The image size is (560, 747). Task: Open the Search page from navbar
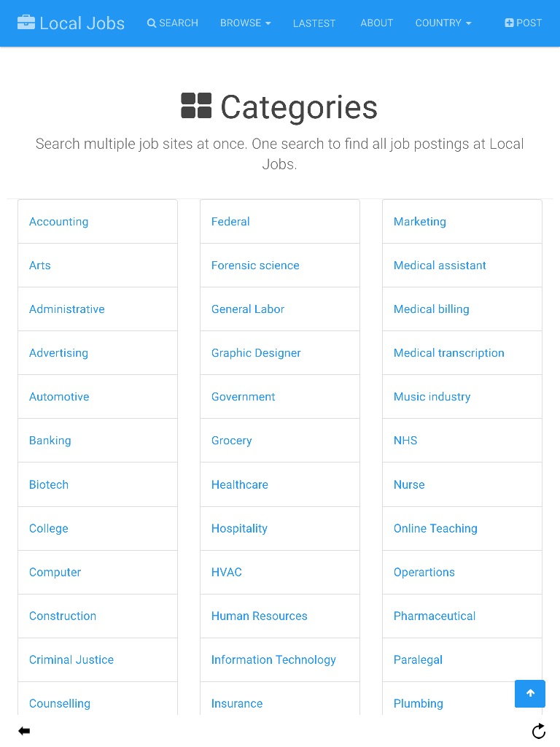[173, 23]
